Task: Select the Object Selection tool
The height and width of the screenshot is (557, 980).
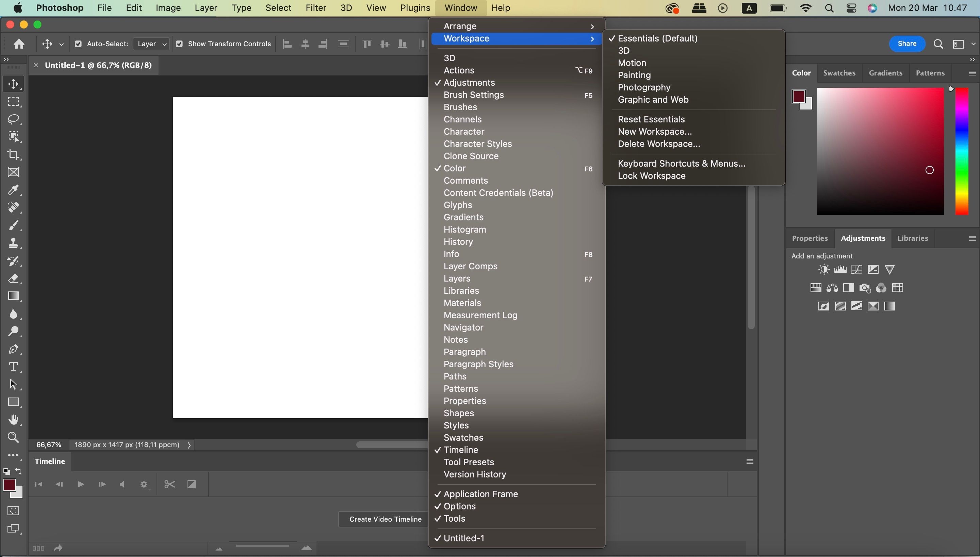Action: 14,137
